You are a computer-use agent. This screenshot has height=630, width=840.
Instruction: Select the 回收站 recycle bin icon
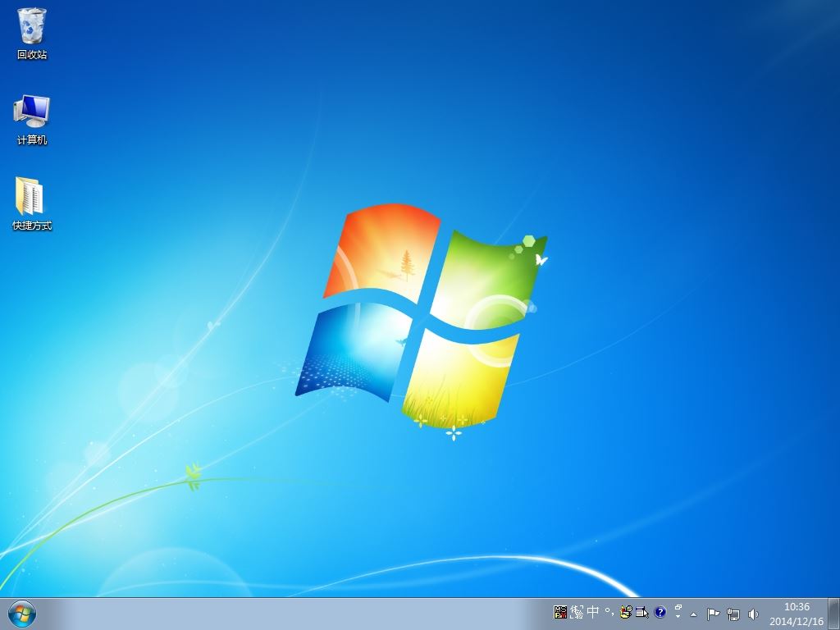pos(32,33)
